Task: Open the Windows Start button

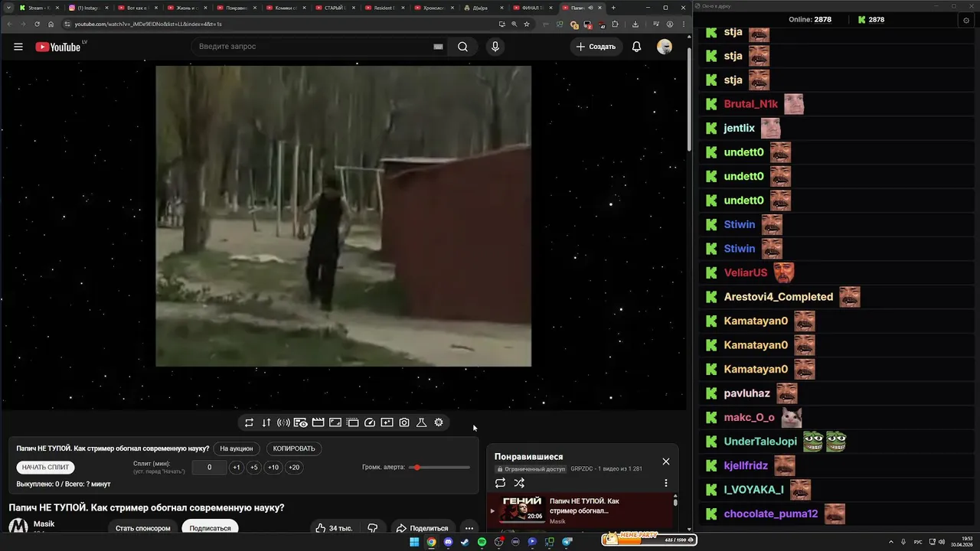Action: [x=414, y=542]
